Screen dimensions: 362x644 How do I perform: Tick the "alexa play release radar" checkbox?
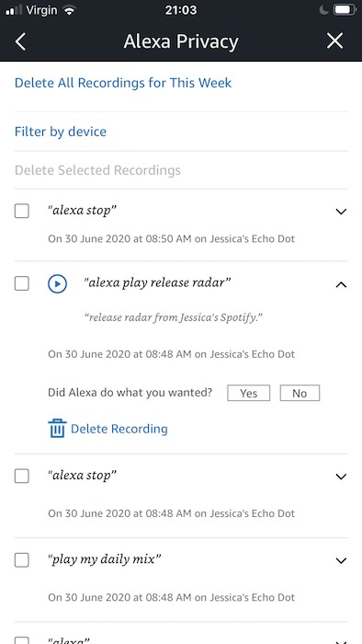pos(22,283)
